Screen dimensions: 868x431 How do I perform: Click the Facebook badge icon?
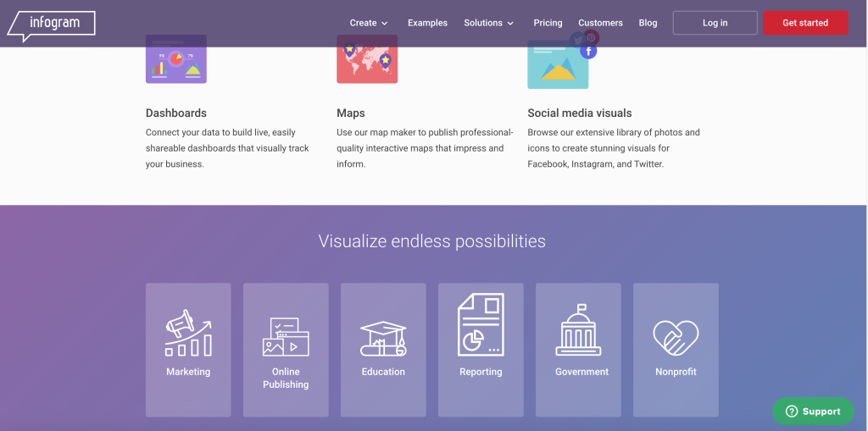coord(588,51)
